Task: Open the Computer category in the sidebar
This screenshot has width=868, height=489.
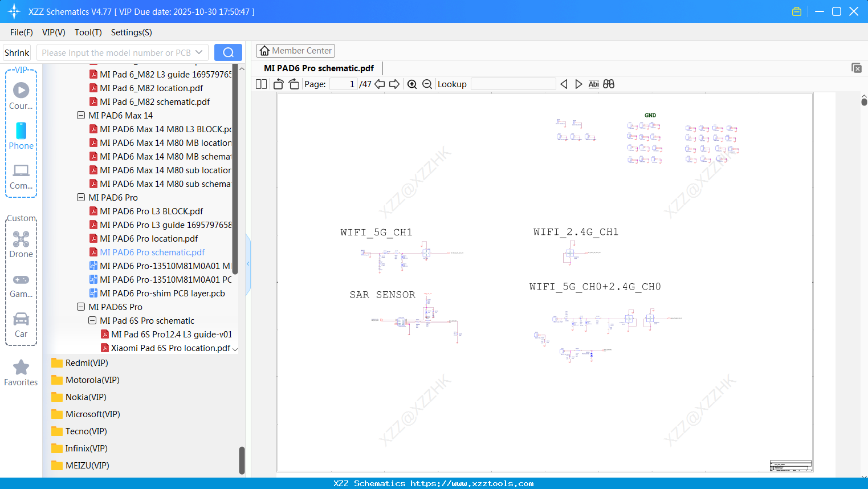Action: [21, 176]
